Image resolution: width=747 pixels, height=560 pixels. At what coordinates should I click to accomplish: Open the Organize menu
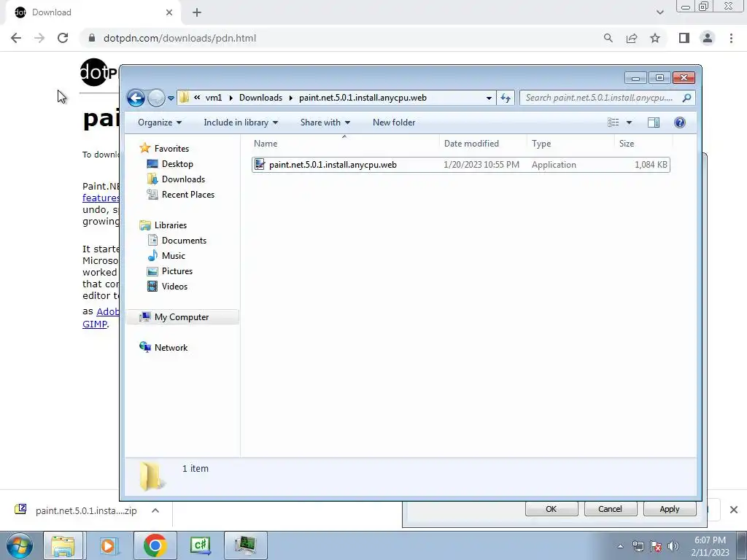[x=160, y=122]
